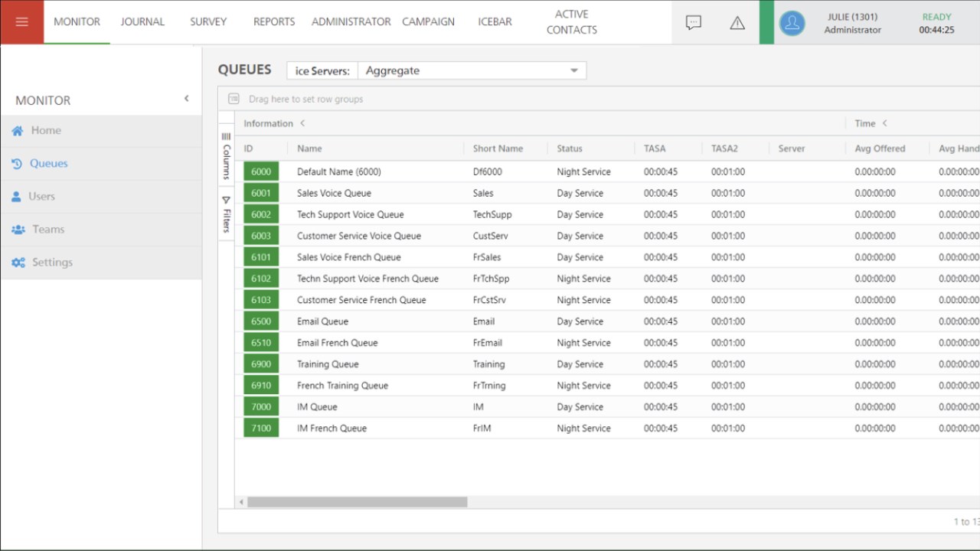Open the red hamburger menu
Image resolution: width=980 pixels, height=551 pixels.
pyautogui.click(x=21, y=21)
